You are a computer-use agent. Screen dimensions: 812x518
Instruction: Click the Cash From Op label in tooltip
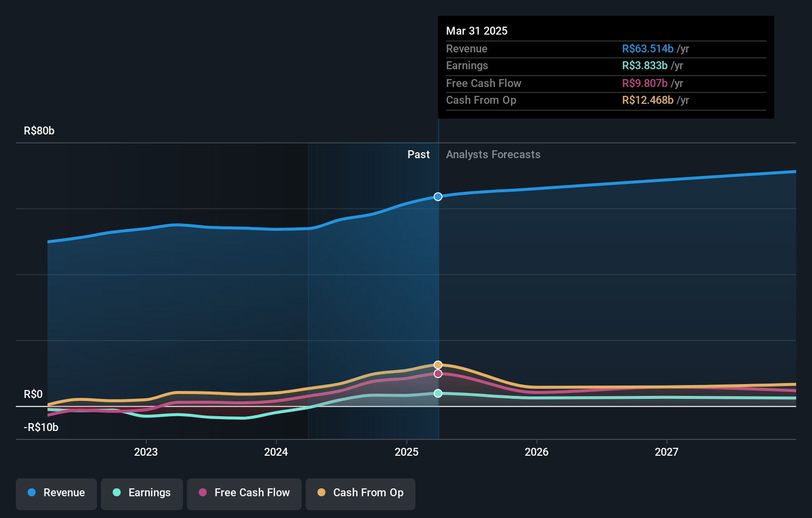pyautogui.click(x=481, y=100)
